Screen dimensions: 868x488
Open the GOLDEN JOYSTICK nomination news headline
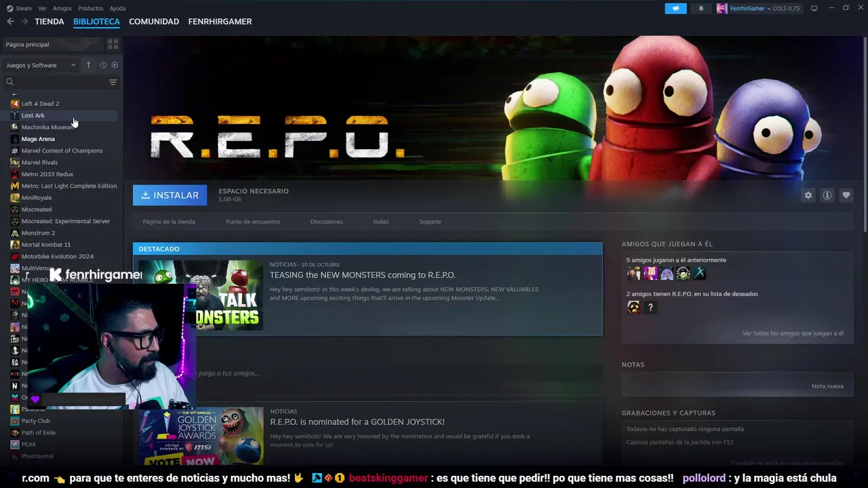(x=357, y=422)
